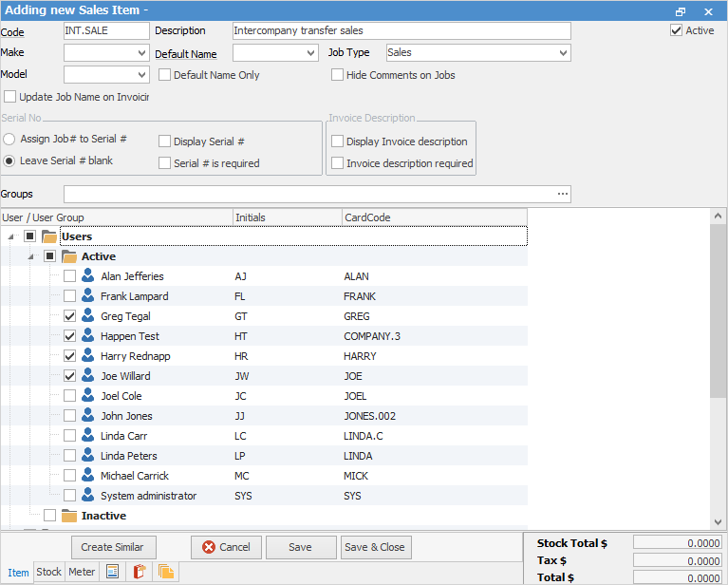Image resolution: width=728 pixels, height=585 pixels.
Task: Click into the Description text field
Action: pyautogui.click(x=401, y=31)
